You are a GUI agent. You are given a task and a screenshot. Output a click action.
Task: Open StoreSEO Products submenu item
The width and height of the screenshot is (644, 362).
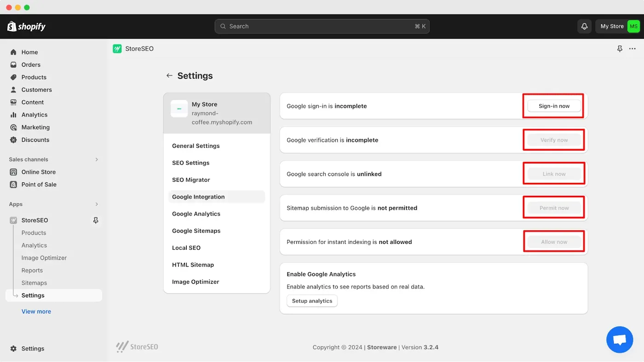(34, 233)
